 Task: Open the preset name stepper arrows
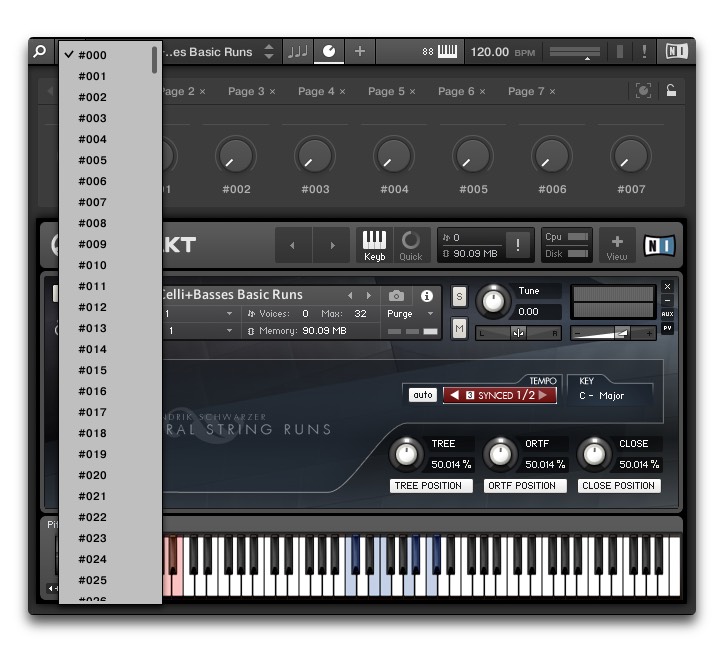[269, 51]
